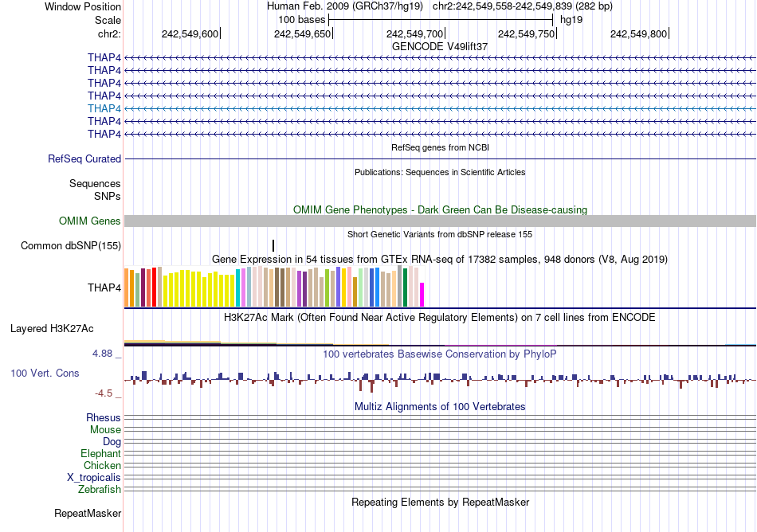Click the 'hg19' label beside scale bar
Screen dimensions: 757x532
point(571,20)
